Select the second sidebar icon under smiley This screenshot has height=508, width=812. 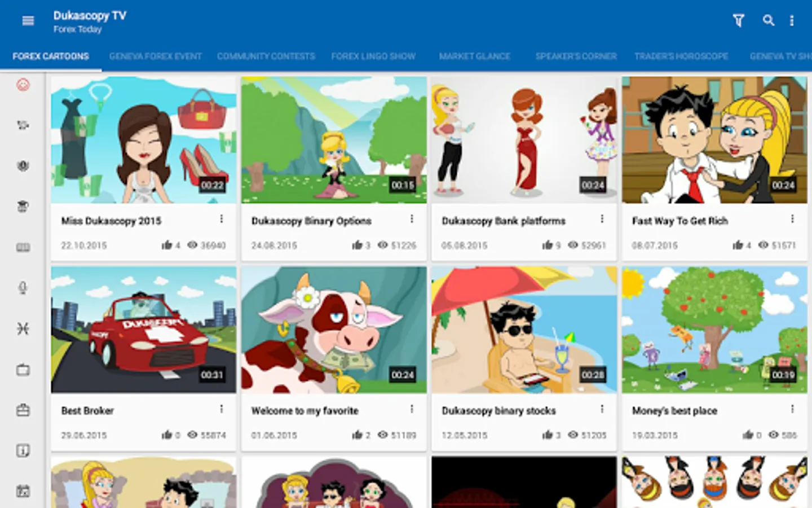(x=23, y=125)
